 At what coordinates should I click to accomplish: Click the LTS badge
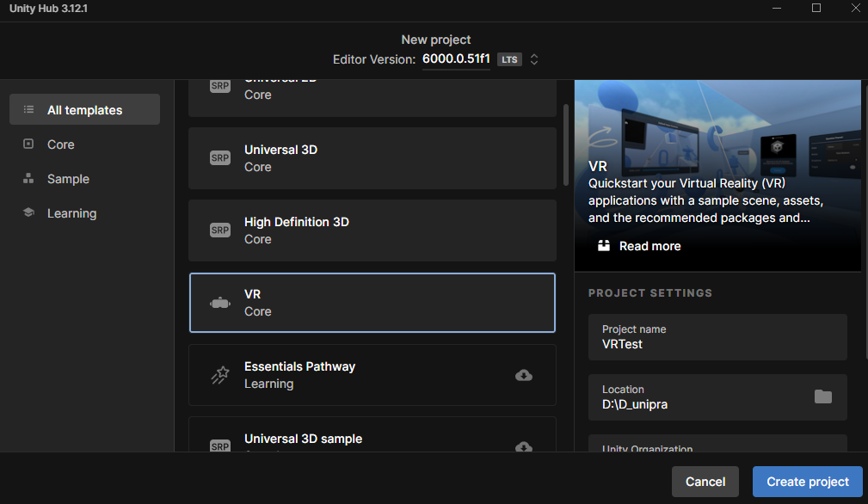(x=509, y=59)
